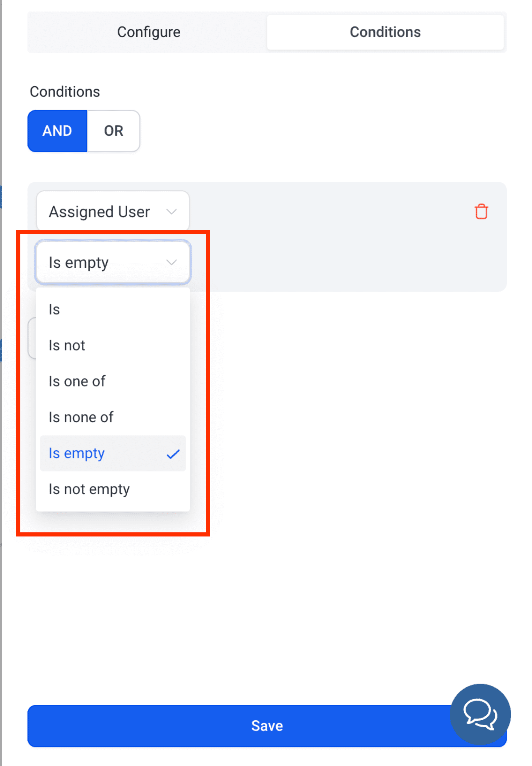Delete the Assigned User condition with trash icon
The image size is (532, 766).
click(x=481, y=211)
